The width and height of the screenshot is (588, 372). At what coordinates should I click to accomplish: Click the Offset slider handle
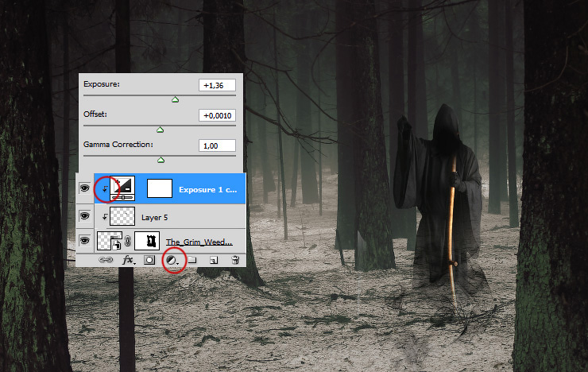[x=161, y=130]
